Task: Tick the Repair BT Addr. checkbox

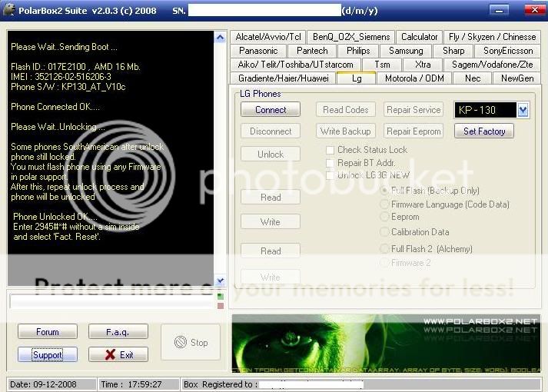Action: (330, 163)
